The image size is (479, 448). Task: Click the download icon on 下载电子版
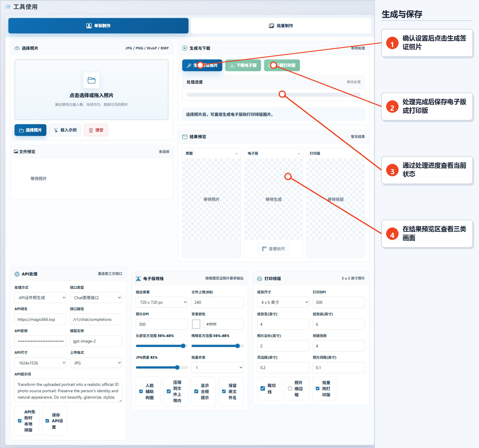232,66
